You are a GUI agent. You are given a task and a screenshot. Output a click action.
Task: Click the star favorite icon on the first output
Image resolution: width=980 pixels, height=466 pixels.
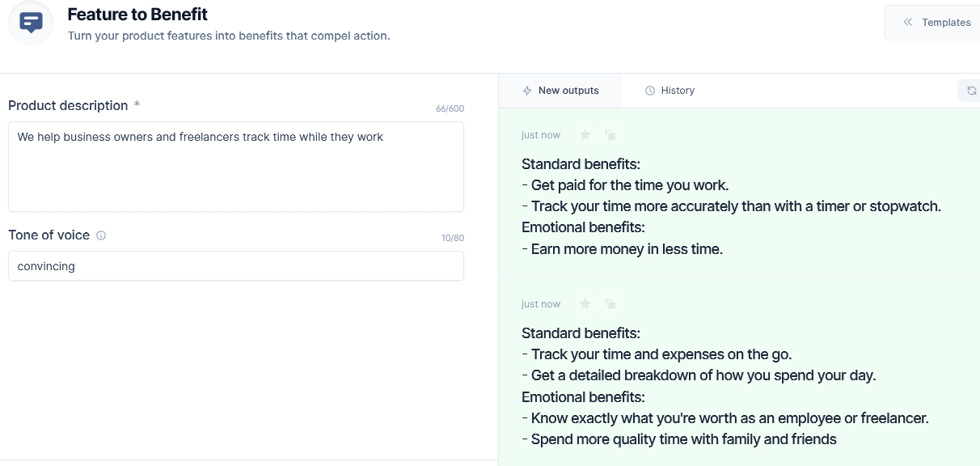click(585, 134)
